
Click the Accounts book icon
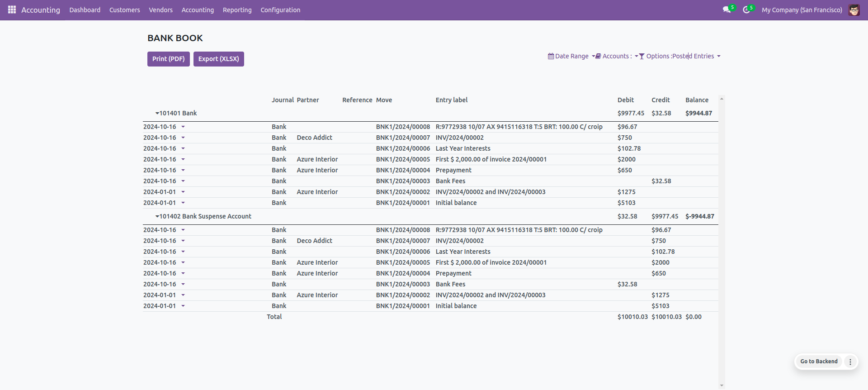coord(598,56)
